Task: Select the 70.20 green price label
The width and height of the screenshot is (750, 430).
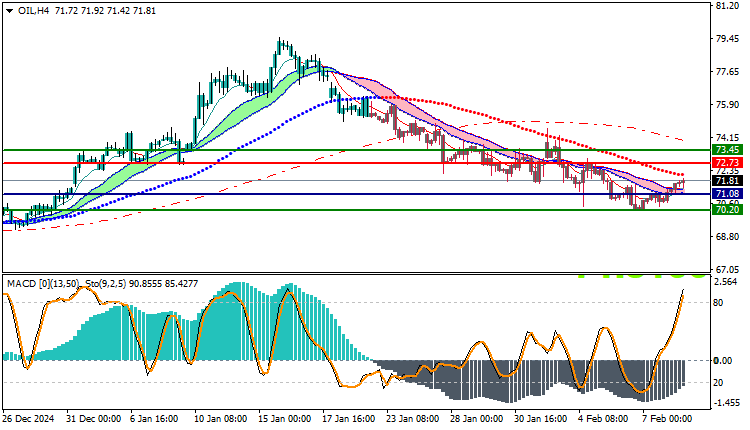Action: (x=727, y=209)
